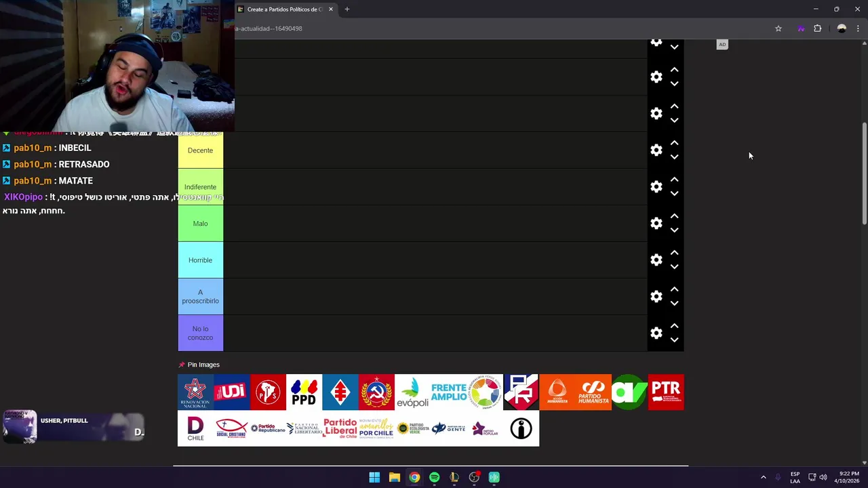Click the purple No lo conozco label
This screenshot has height=488, width=868.
[200, 333]
